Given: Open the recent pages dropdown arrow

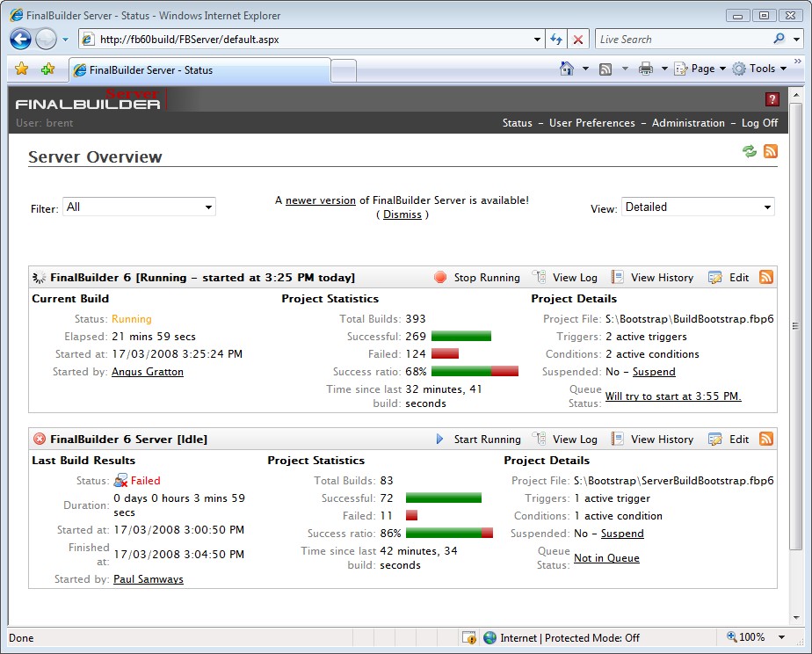Looking at the screenshot, I should pos(65,40).
